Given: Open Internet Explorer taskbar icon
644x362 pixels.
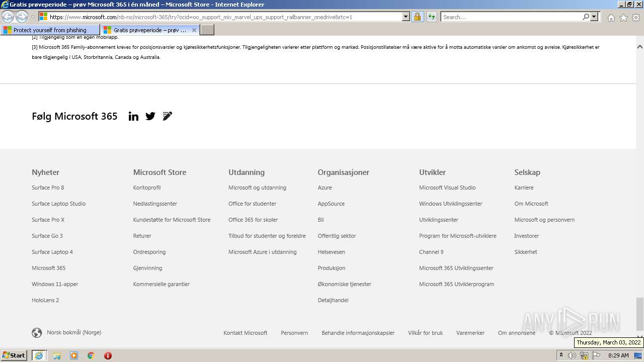Looking at the screenshot, I should point(39,355).
